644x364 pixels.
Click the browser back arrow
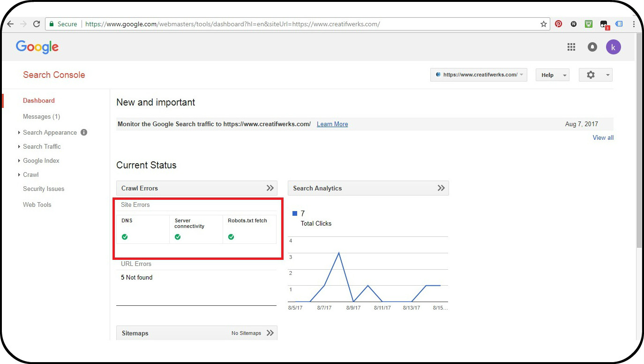(10, 24)
